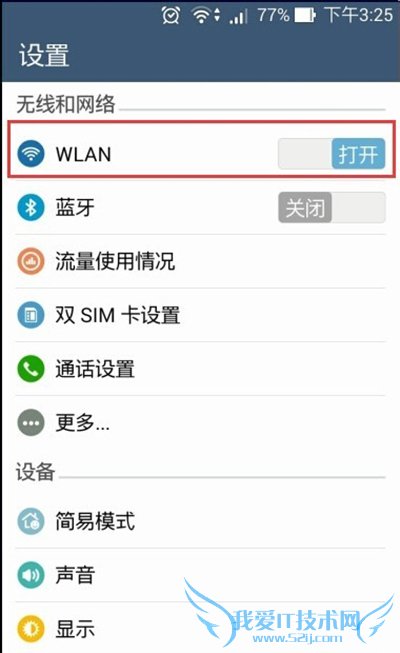Turn on the 蓝牙 关闭 switch
Viewport: 400px width, 653px height.
coord(332,207)
